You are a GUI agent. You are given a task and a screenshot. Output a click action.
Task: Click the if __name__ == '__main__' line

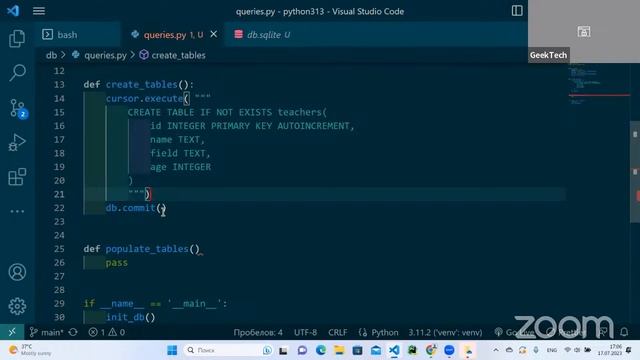click(x=156, y=304)
